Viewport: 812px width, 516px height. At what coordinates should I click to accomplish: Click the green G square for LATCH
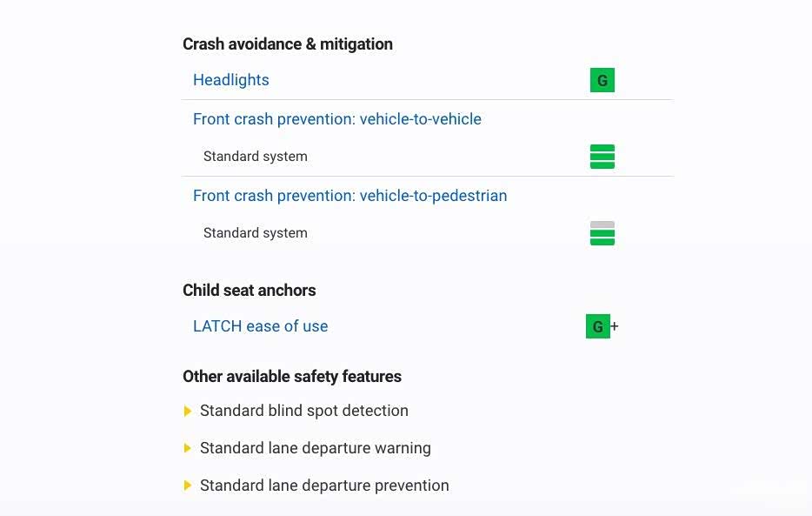[x=597, y=327]
